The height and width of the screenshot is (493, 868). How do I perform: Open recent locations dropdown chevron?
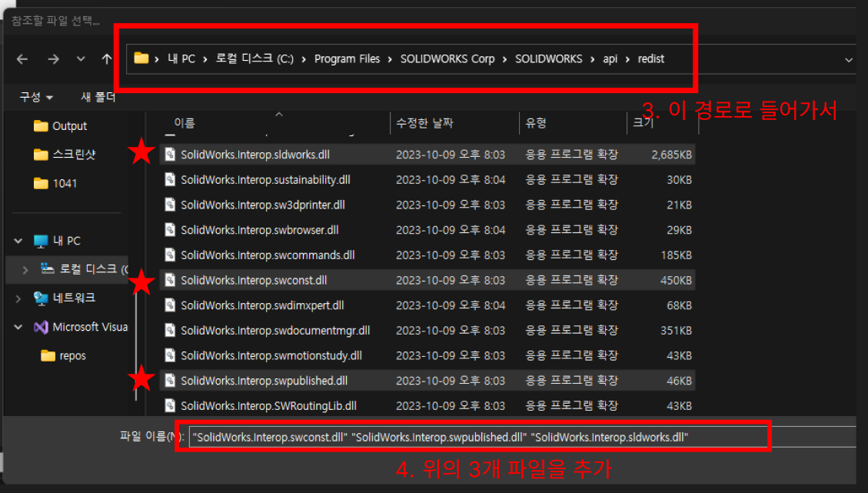pyautogui.click(x=81, y=58)
